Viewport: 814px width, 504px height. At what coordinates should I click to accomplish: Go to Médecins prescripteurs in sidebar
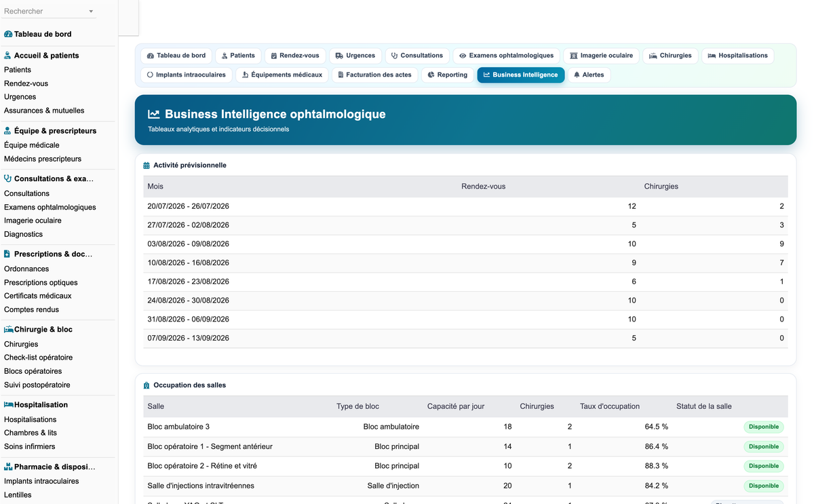43,159
